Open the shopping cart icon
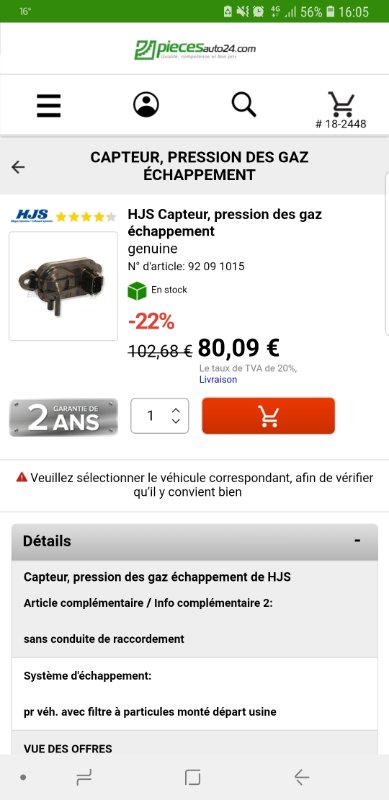This screenshot has height=800, width=389. click(x=341, y=104)
